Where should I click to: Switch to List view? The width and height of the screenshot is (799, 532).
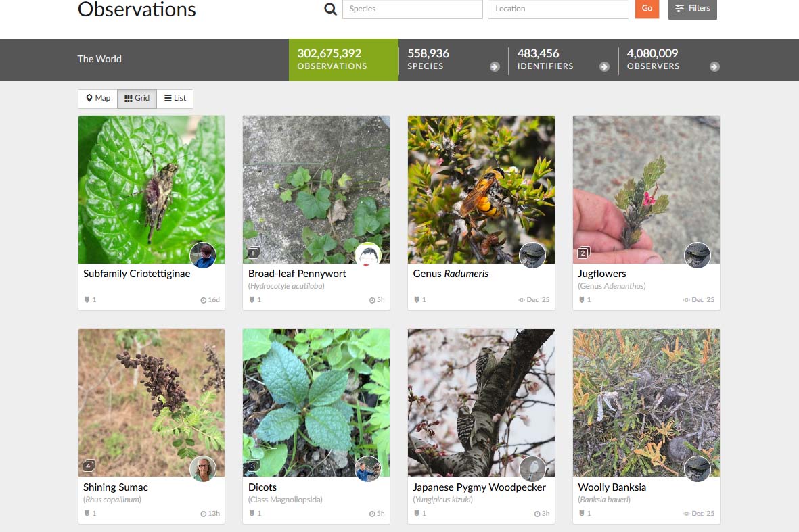(175, 99)
